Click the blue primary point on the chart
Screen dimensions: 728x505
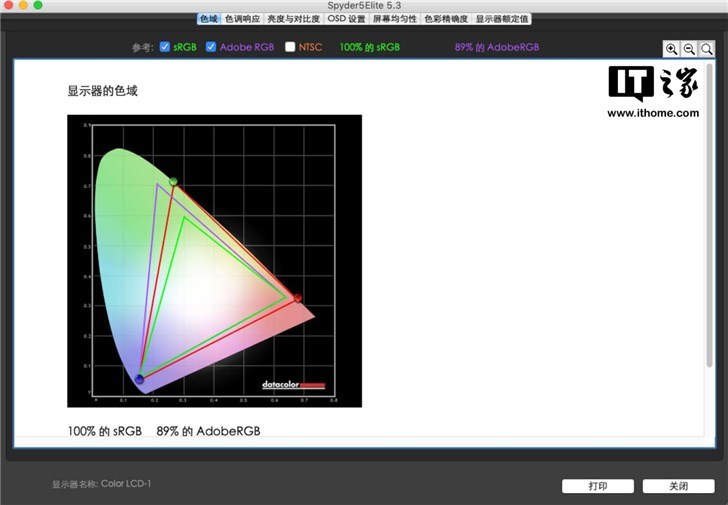(x=139, y=379)
